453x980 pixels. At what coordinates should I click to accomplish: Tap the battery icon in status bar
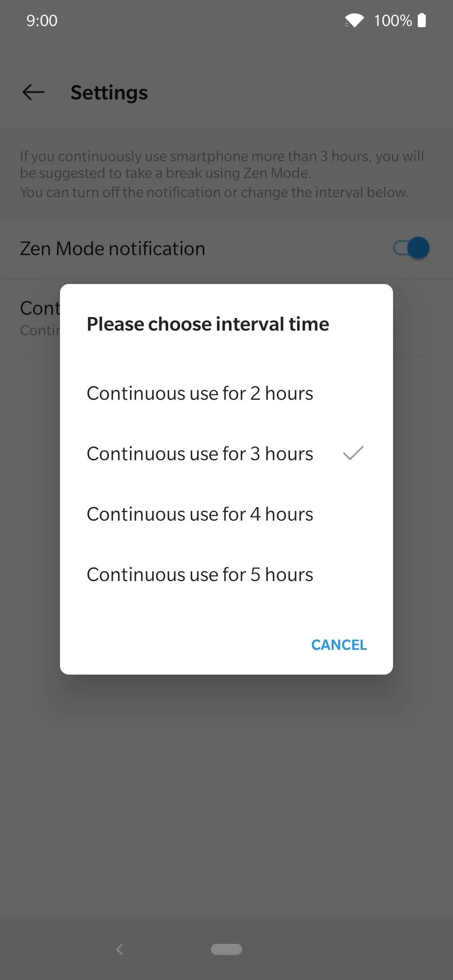[422, 20]
